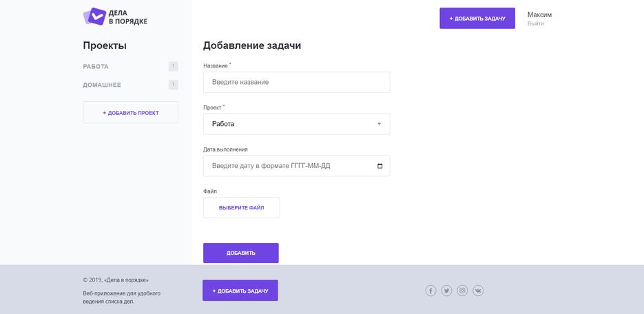The width and height of the screenshot is (644, 314).
Task: Open the Twitter social icon
Action: (x=446, y=291)
